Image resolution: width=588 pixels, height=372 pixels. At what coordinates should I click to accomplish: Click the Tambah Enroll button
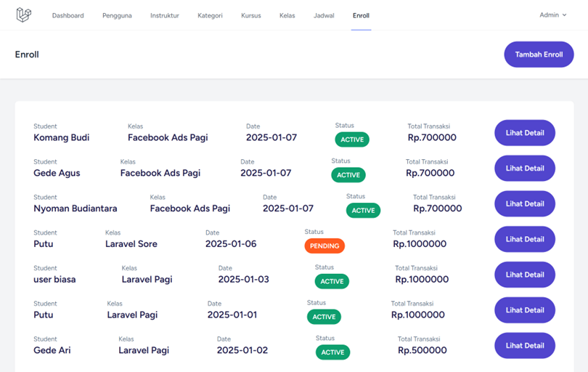(x=539, y=54)
